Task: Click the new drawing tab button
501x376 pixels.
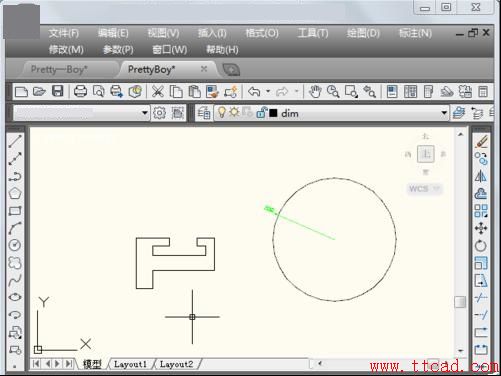Action: coord(231,70)
